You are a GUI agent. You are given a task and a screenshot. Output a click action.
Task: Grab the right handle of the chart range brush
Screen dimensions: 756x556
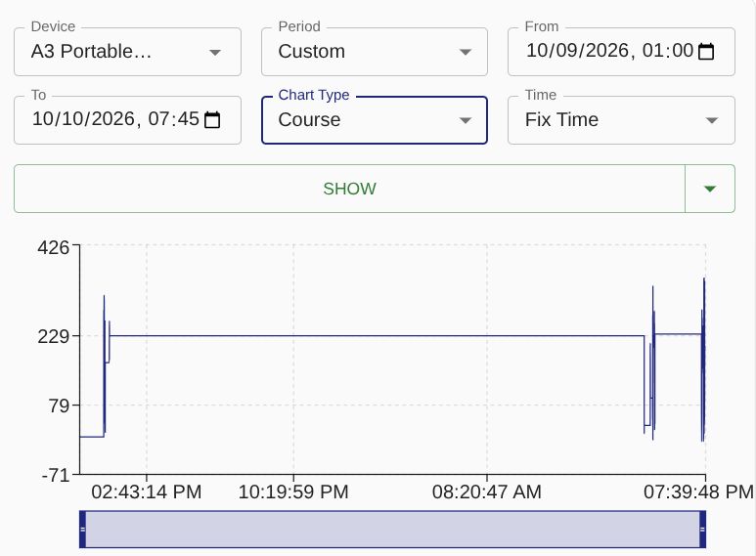click(702, 529)
